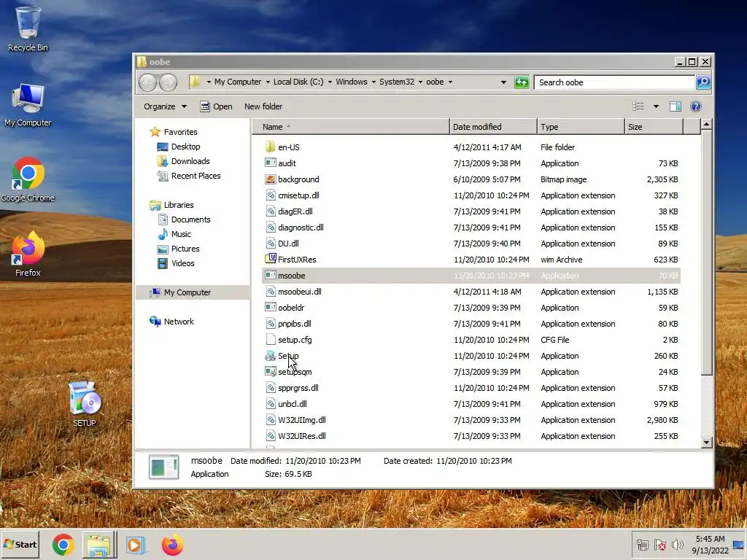The height and width of the screenshot is (560, 747).
Task: Sort by the Type column header
Action: pos(581,127)
